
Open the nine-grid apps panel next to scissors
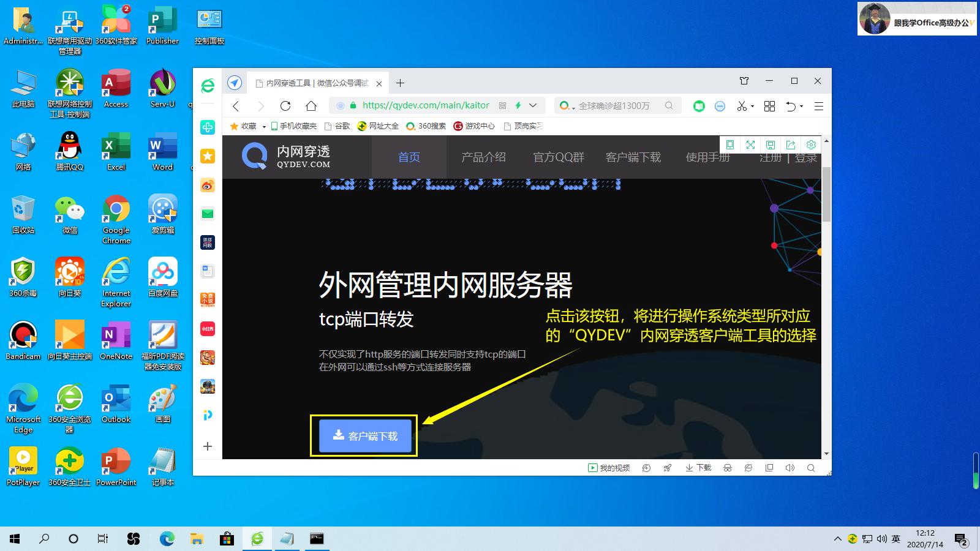[x=769, y=106]
